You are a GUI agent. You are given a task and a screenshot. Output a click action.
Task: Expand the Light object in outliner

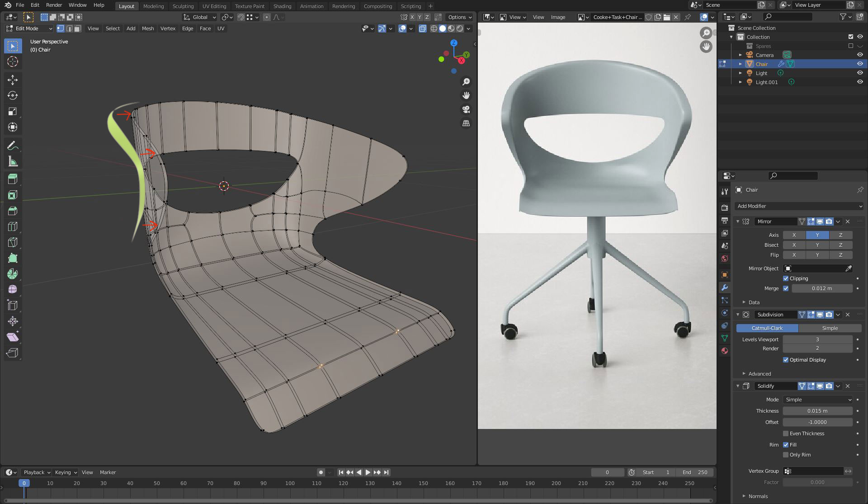(741, 73)
